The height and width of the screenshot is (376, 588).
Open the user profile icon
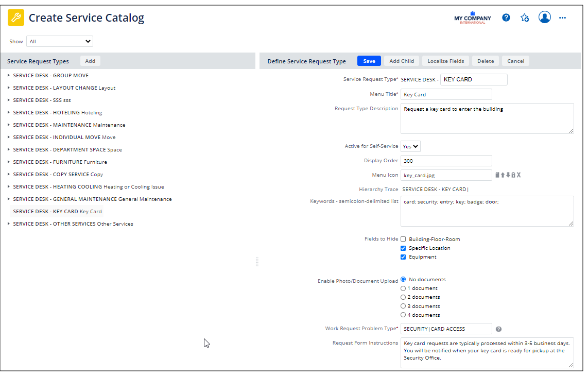544,17
